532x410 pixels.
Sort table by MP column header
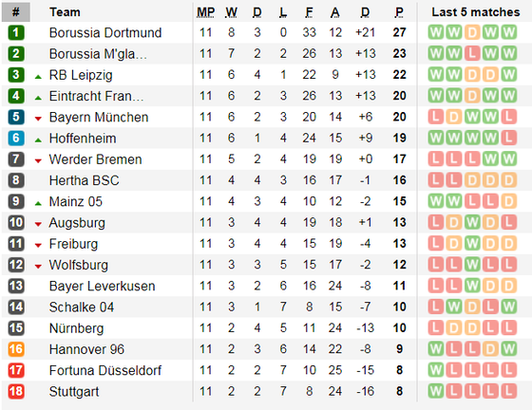206,12
